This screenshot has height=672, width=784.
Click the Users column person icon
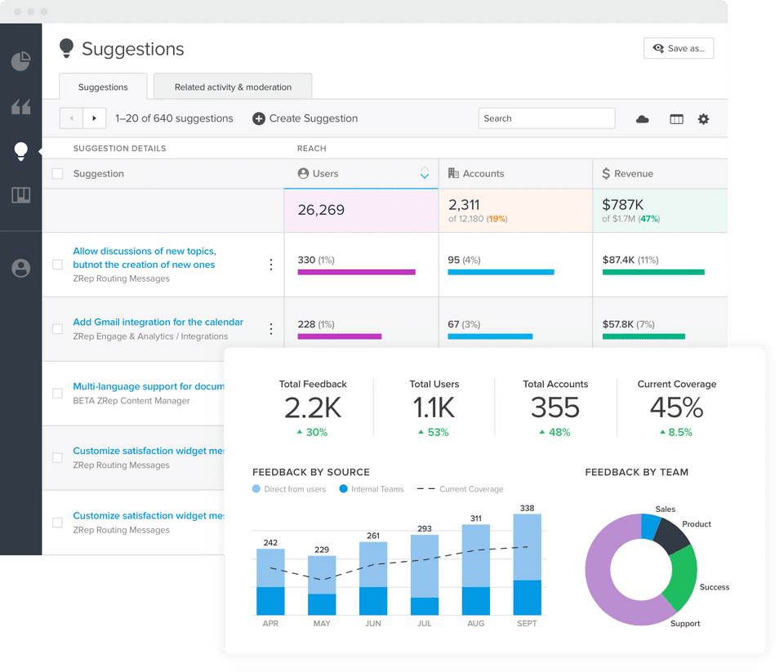pos(303,173)
